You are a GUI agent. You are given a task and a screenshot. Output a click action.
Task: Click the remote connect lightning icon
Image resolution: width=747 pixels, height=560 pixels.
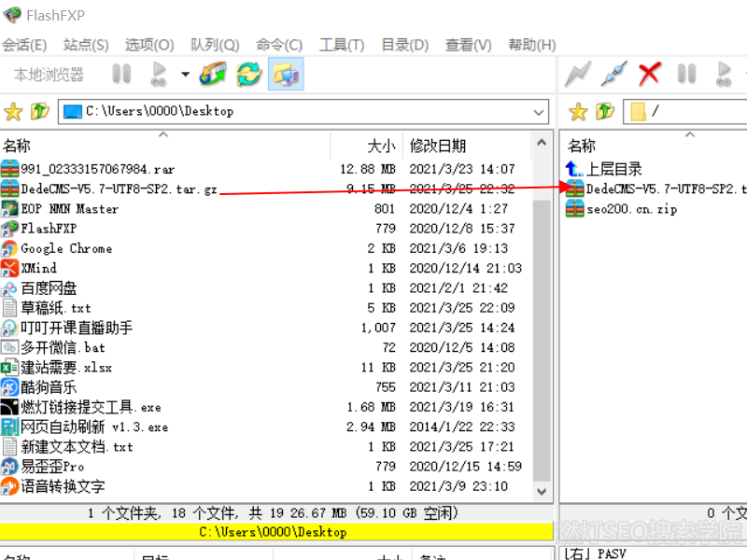[x=577, y=75]
